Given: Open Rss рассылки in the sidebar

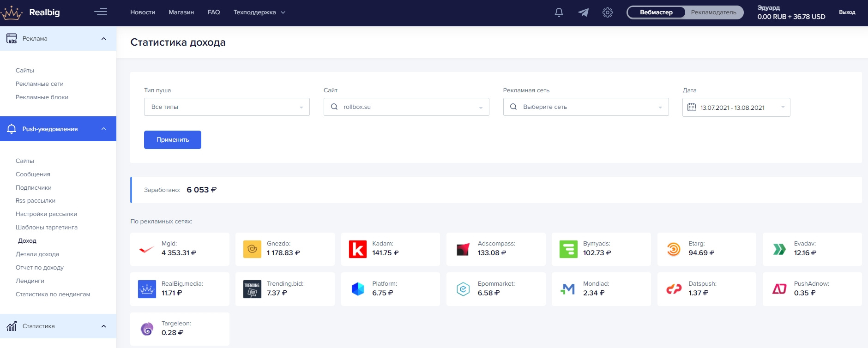Looking at the screenshot, I should [x=36, y=200].
